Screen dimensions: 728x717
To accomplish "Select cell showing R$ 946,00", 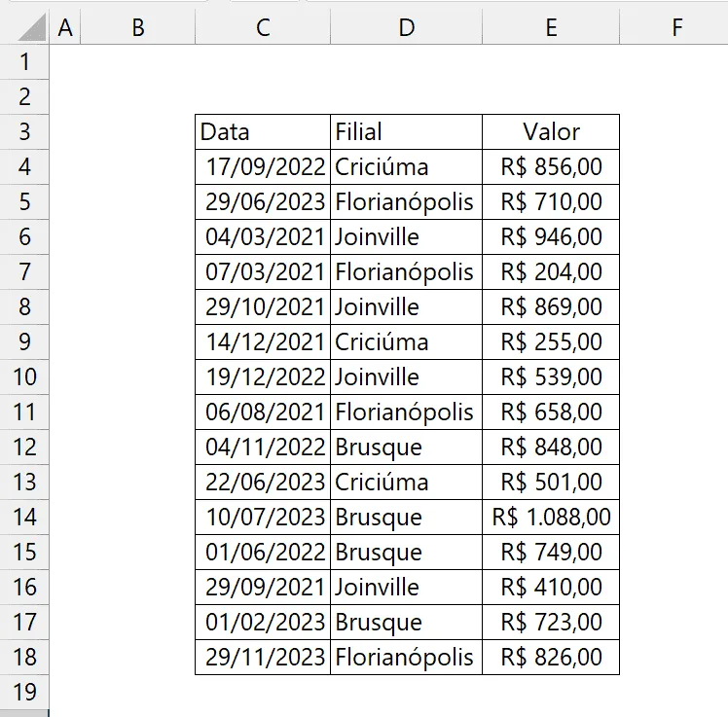I will [551, 236].
